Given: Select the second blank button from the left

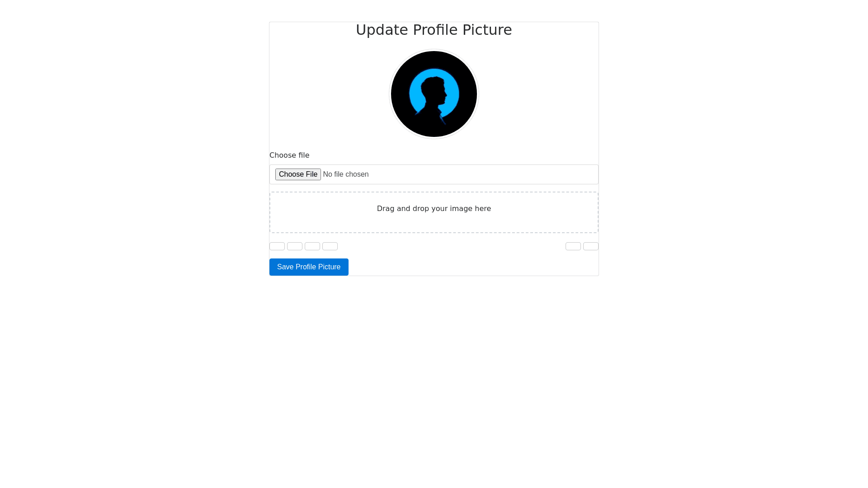Looking at the screenshot, I should click(x=295, y=246).
